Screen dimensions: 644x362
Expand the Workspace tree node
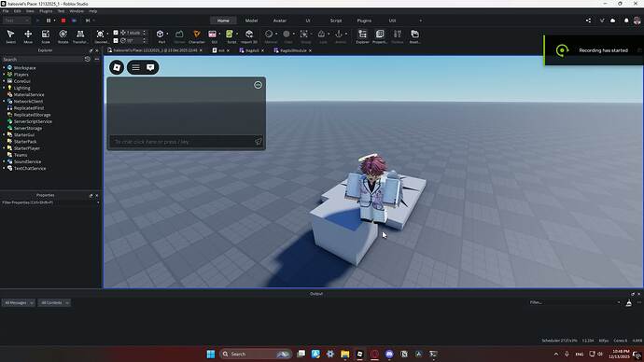point(4,68)
